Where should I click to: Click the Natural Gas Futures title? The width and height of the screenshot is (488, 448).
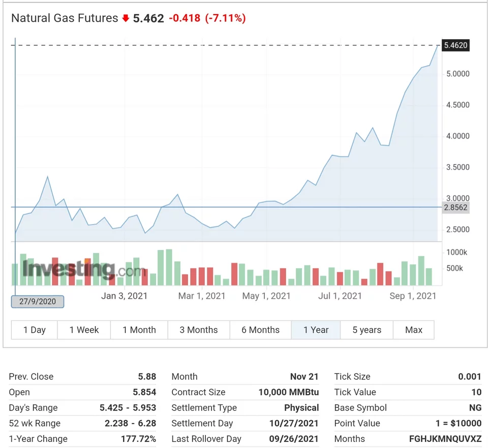[x=65, y=18]
